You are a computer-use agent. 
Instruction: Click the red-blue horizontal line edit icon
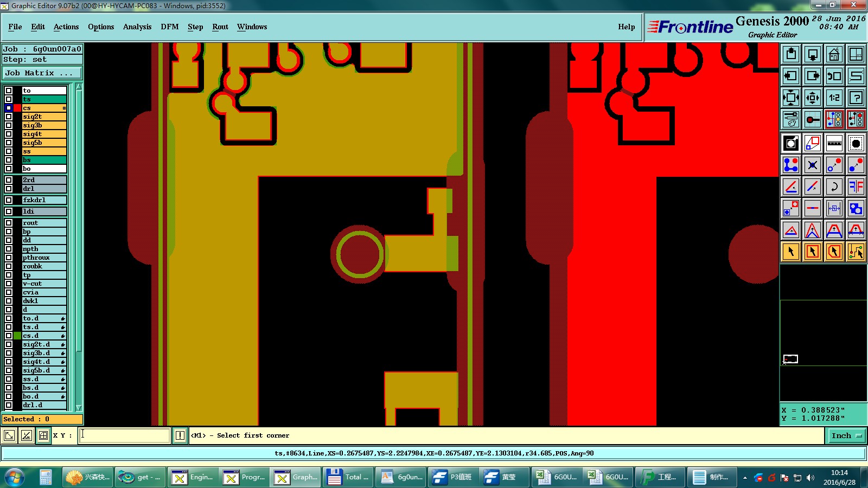[x=813, y=208]
